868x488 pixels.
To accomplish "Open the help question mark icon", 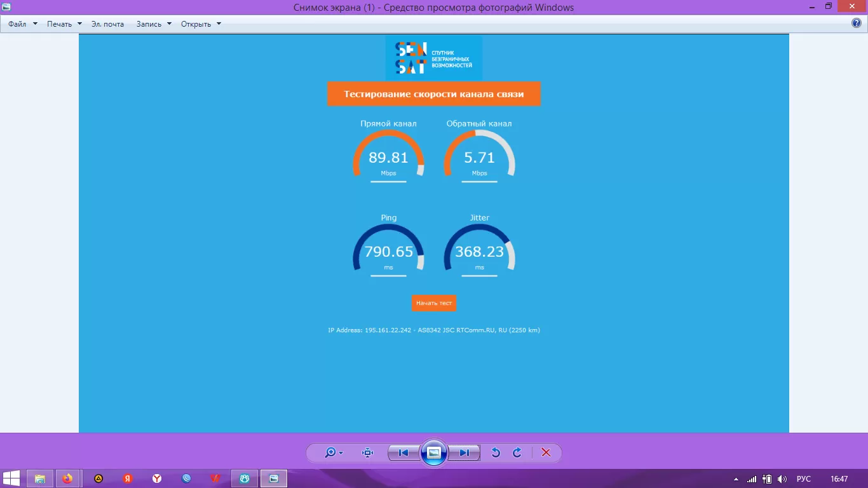I will point(857,24).
